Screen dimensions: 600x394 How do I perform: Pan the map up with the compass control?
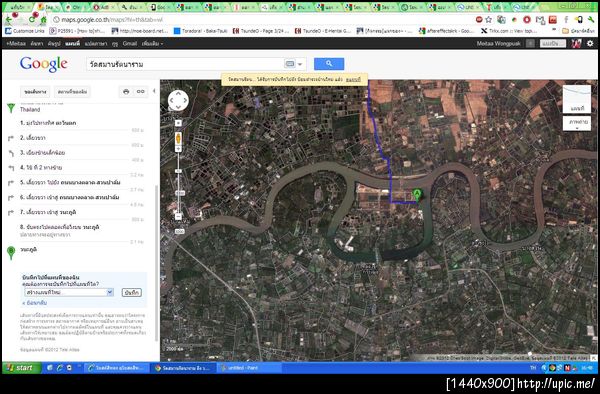click(x=178, y=94)
